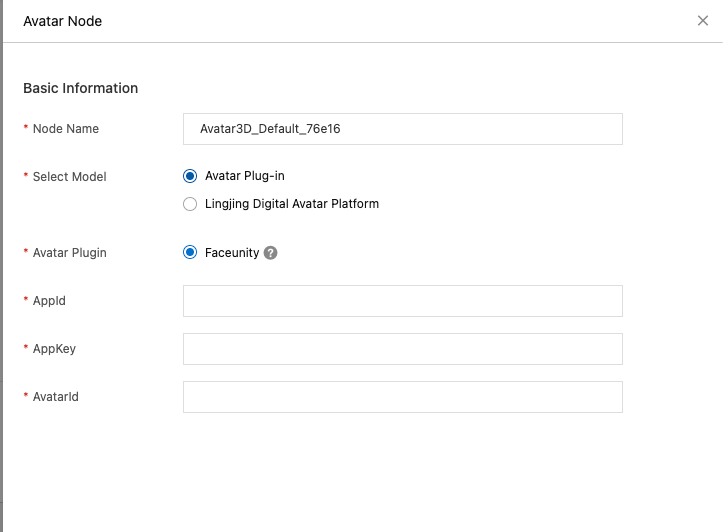
Task: Click into the AppKey input box
Action: pos(402,349)
